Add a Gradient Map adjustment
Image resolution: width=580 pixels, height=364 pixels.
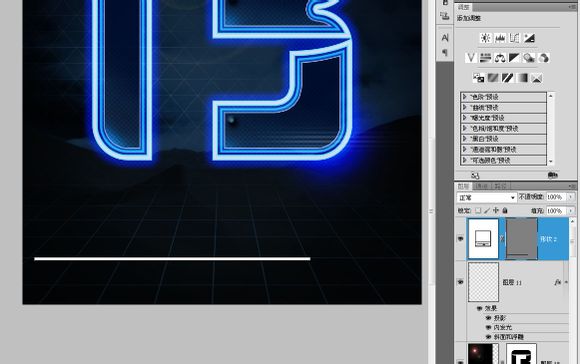pyautogui.click(x=522, y=78)
